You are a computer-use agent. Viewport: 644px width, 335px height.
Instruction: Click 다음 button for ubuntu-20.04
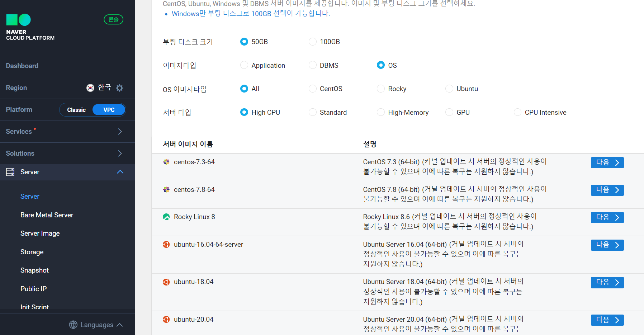pos(607,320)
